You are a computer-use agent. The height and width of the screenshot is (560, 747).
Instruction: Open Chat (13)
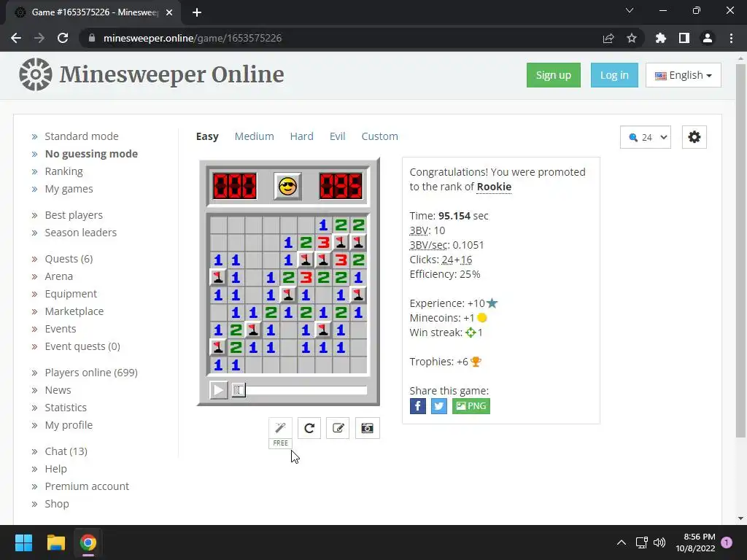click(x=66, y=451)
